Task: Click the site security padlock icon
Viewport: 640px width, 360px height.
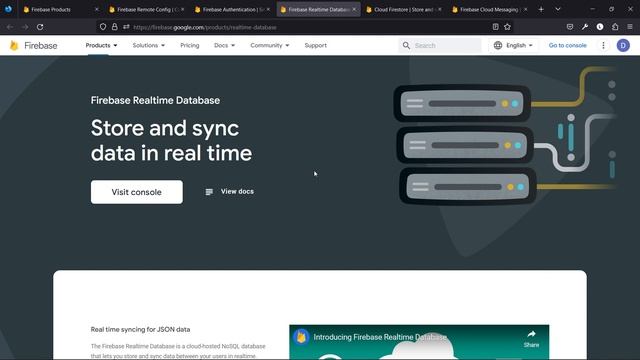Action: tap(115, 27)
